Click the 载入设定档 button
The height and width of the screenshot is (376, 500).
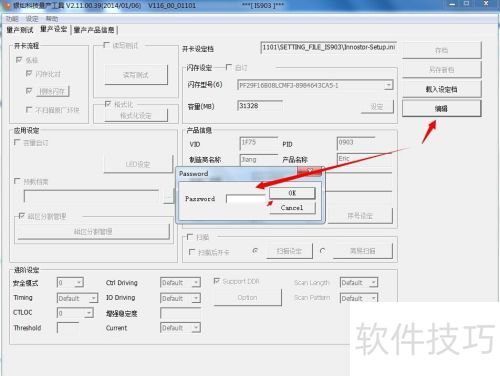coord(441,89)
